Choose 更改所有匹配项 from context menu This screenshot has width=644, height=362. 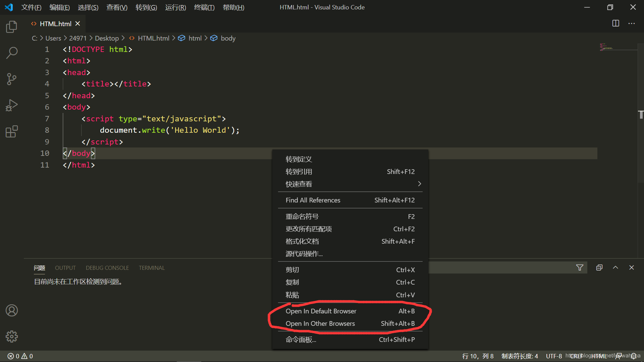pos(350,229)
